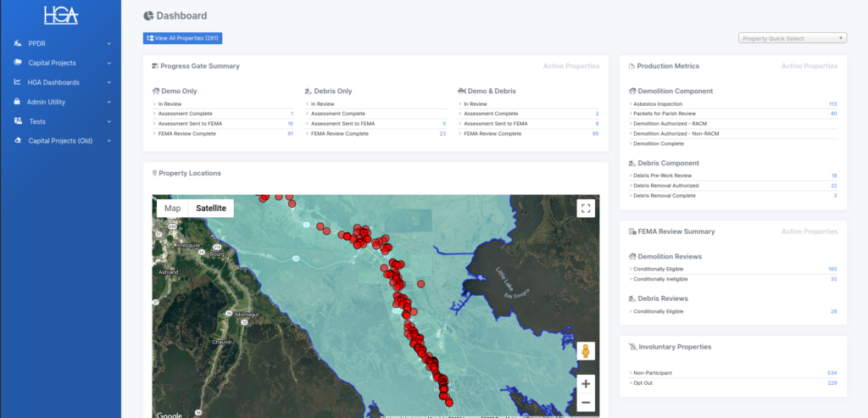
Task: Expand the HGA Dashboards menu chevron
Action: click(109, 82)
